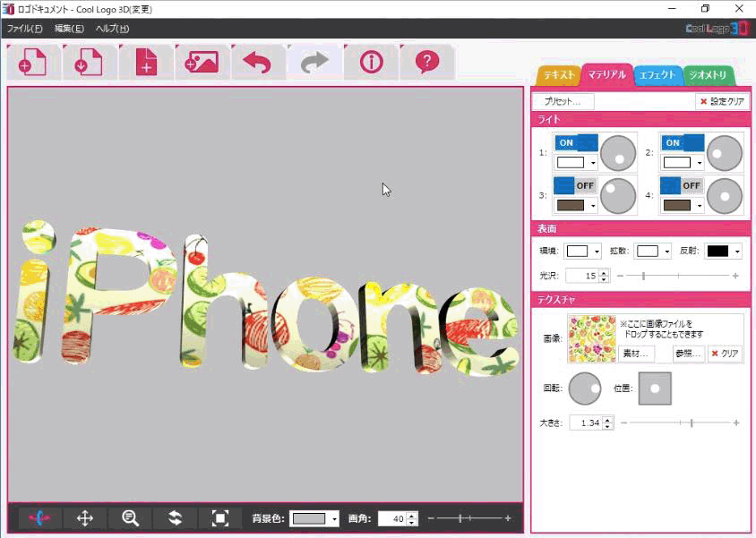Switch to the ジオメトリ tab
The image size is (756, 538).
click(708, 75)
